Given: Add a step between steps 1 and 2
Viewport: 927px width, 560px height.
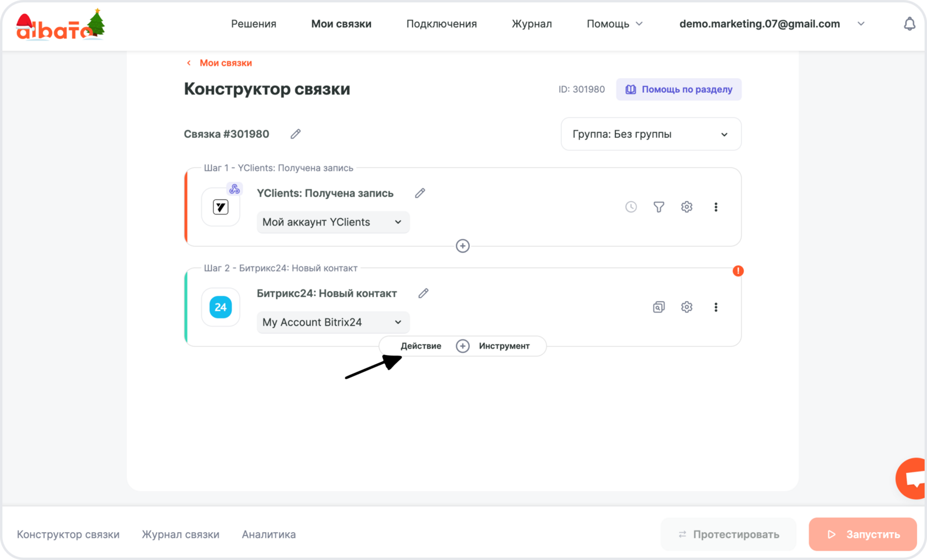Looking at the screenshot, I should point(462,246).
